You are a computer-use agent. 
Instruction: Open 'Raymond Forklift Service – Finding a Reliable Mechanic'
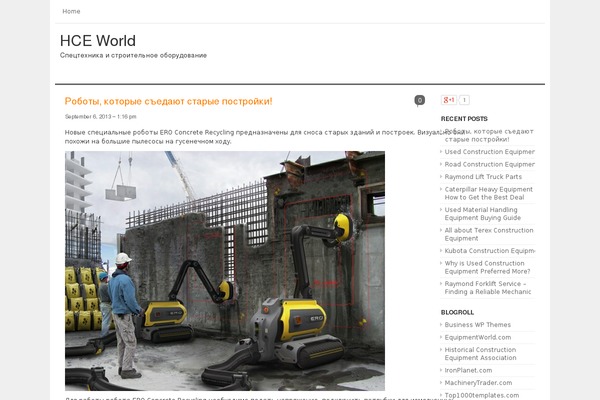click(488, 288)
